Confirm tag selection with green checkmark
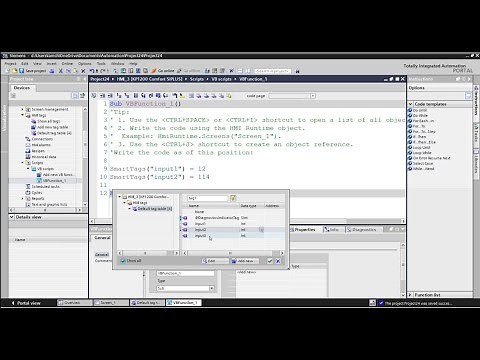This screenshot has width=480, height=360. pyautogui.click(x=270, y=261)
